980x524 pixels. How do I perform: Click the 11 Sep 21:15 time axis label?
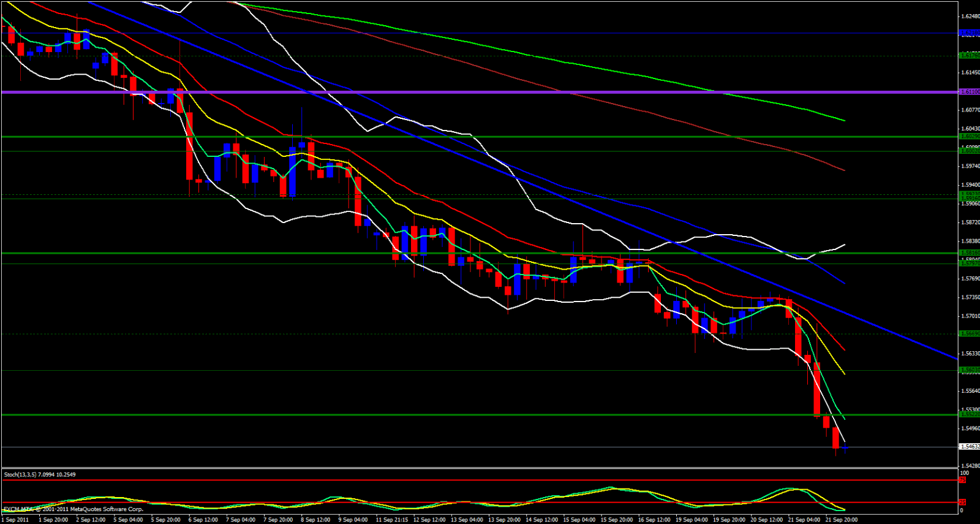click(x=391, y=520)
